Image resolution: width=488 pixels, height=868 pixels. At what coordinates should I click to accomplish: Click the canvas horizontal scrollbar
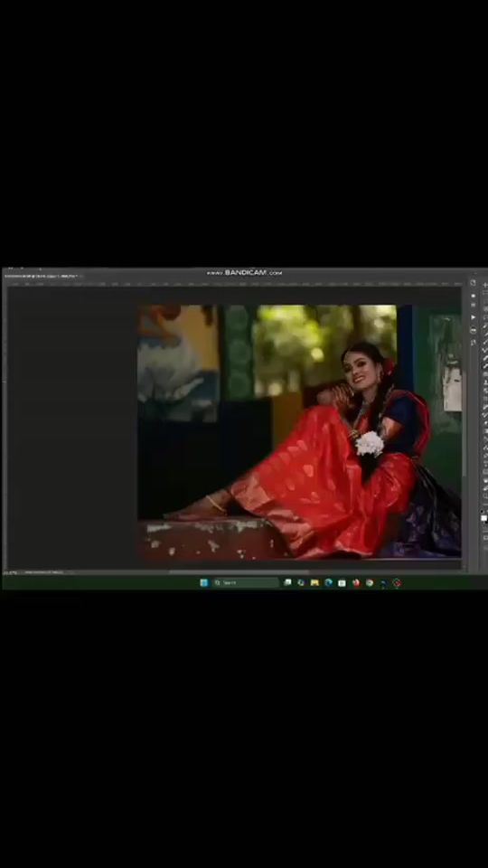(x=238, y=571)
